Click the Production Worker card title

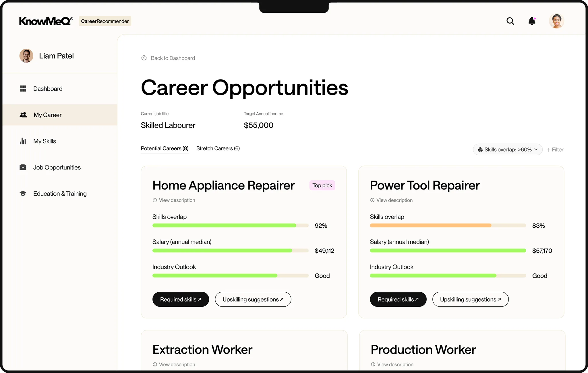[423, 350]
